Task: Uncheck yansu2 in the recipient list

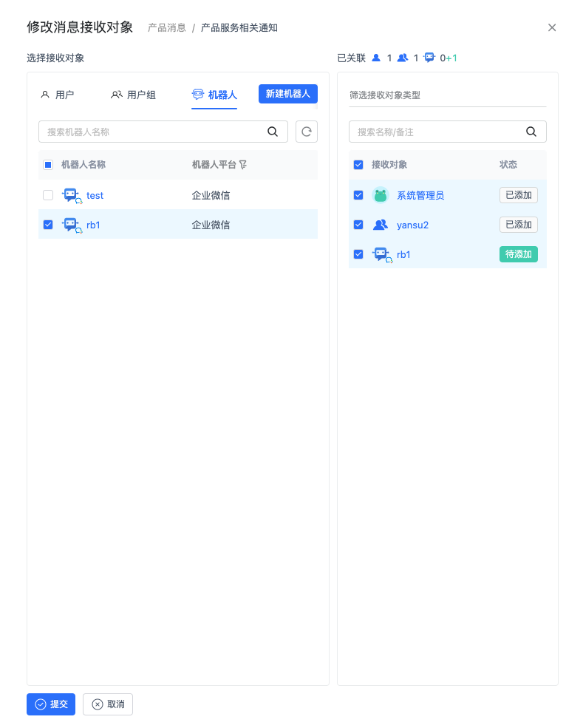Action: pos(358,225)
